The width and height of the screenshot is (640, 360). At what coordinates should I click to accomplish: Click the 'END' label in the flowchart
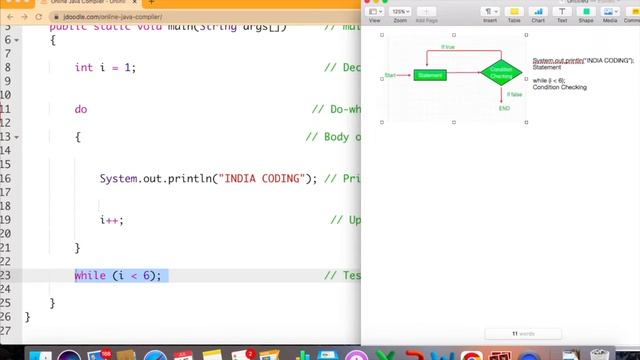pyautogui.click(x=504, y=108)
